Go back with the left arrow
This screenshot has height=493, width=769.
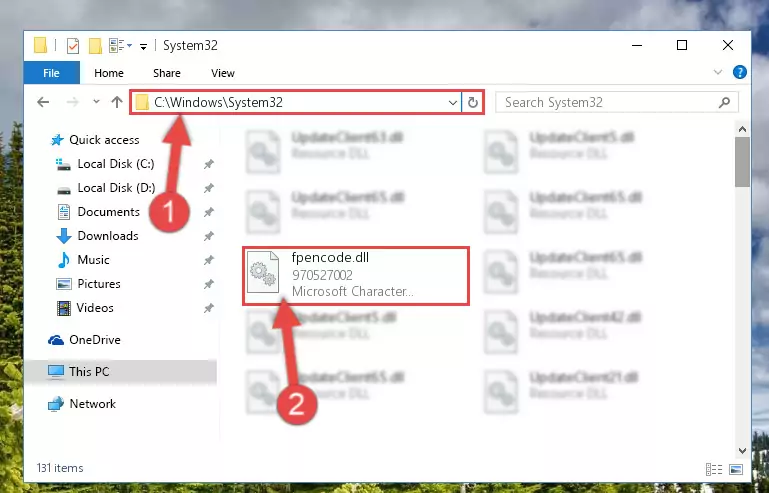(x=43, y=102)
